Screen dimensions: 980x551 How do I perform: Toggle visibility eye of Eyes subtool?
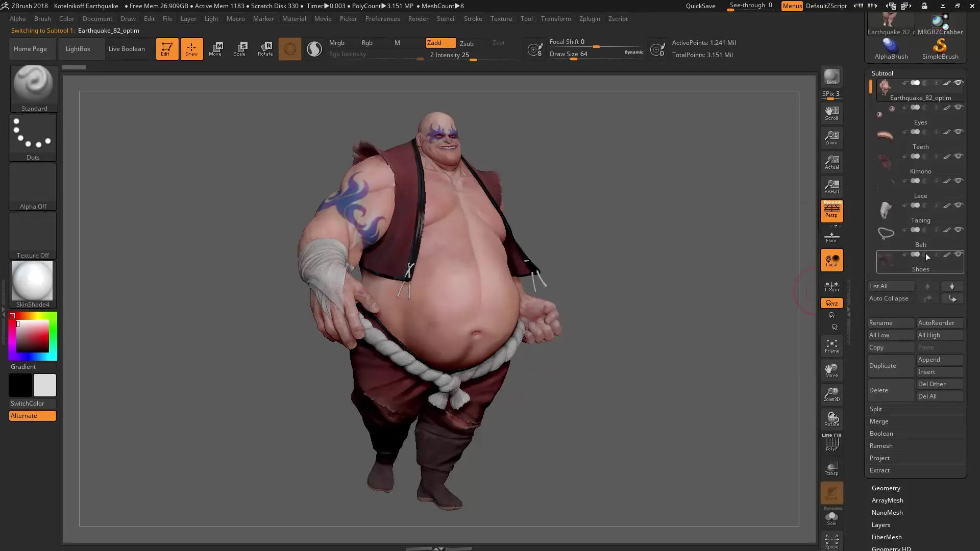[959, 108]
